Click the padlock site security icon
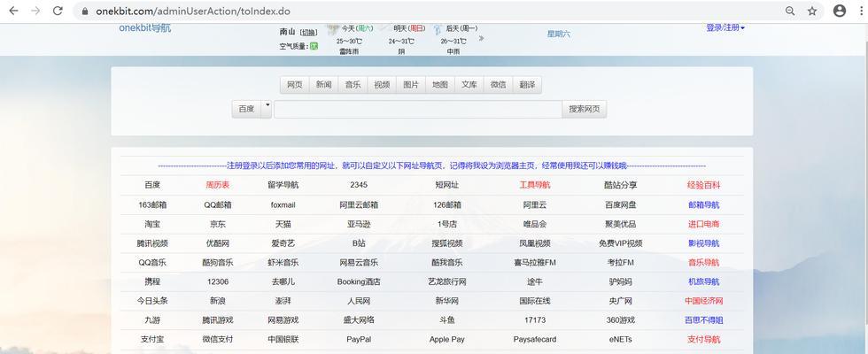Screen dimensions: 868x354 pos(85,11)
